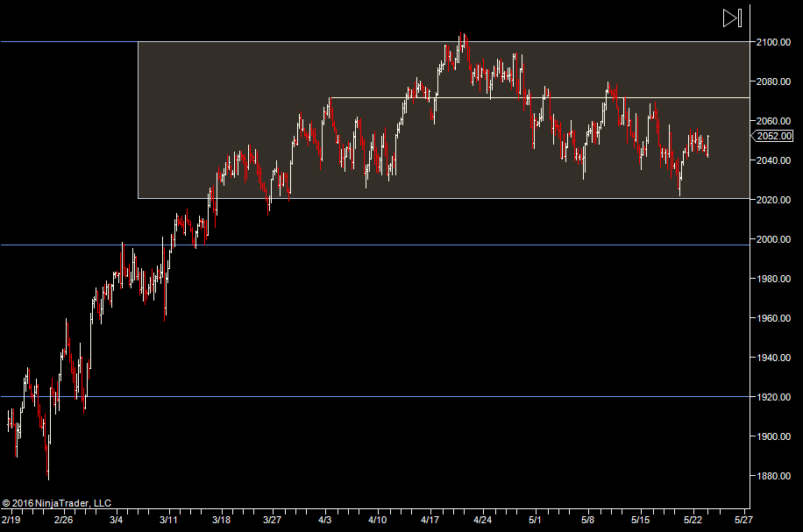
Task: Select the 2052.00 current price marker
Action: point(775,136)
